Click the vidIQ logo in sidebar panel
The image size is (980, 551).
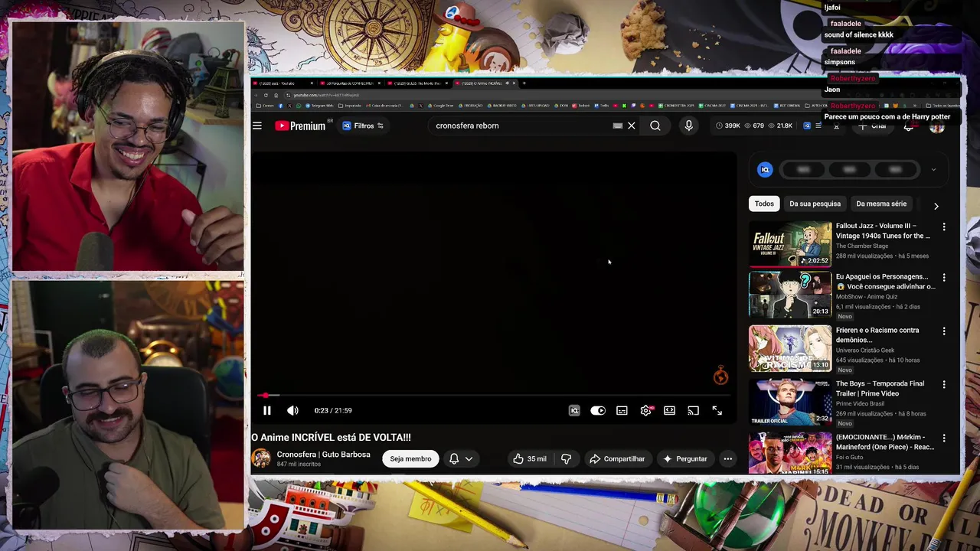765,170
